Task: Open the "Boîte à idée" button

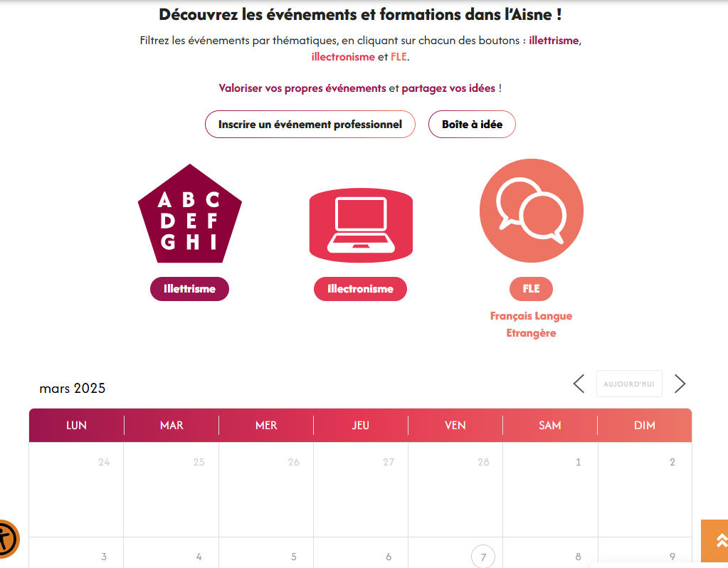Action: click(472, 125)
